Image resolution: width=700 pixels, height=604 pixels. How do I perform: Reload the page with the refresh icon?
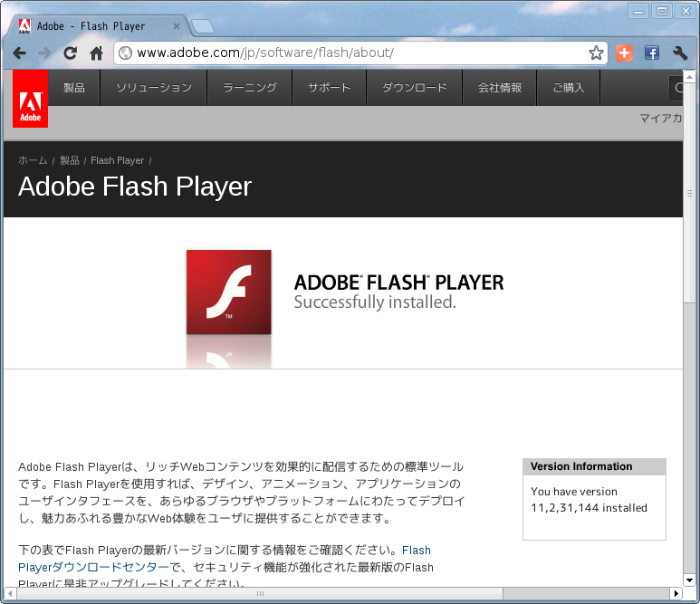tap(70, 53)
